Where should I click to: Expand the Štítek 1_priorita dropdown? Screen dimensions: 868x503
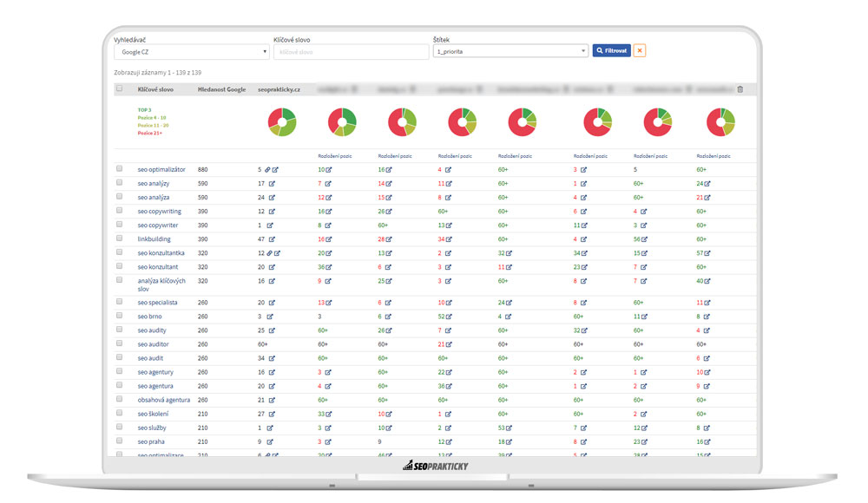(510, 51)
